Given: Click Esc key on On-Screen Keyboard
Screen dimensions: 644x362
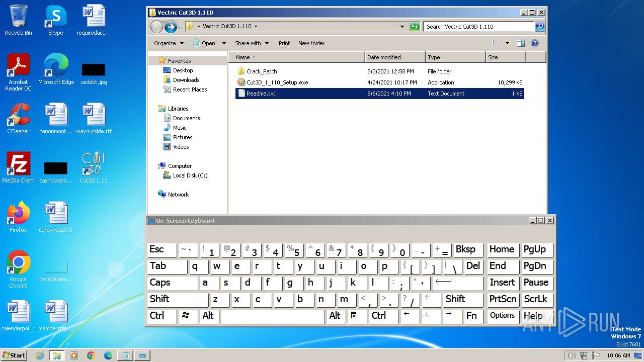Looking at the screenshot, I should click(162, 250).
